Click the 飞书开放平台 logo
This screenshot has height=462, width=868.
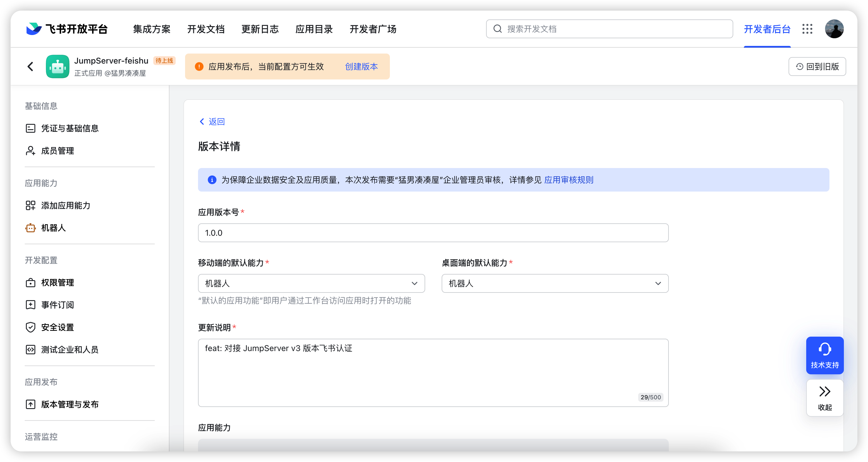click(67, 29)
